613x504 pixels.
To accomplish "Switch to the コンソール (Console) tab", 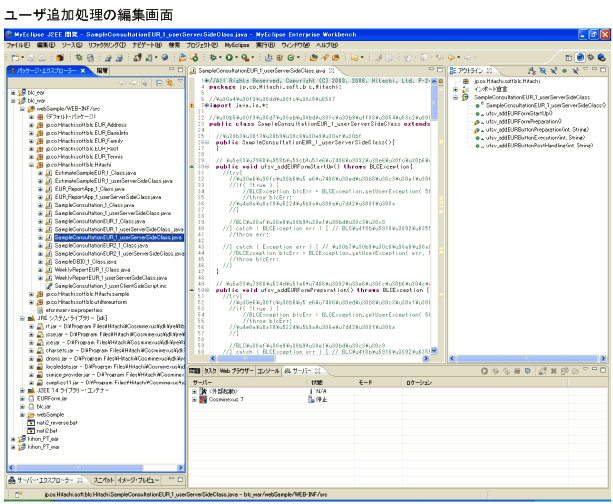I will 268,371.
